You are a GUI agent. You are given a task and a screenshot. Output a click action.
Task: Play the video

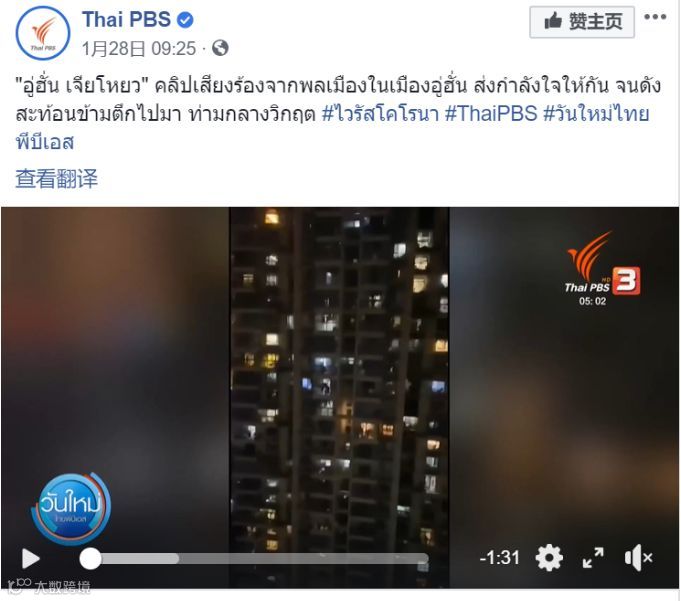click(x=31, y=558)
